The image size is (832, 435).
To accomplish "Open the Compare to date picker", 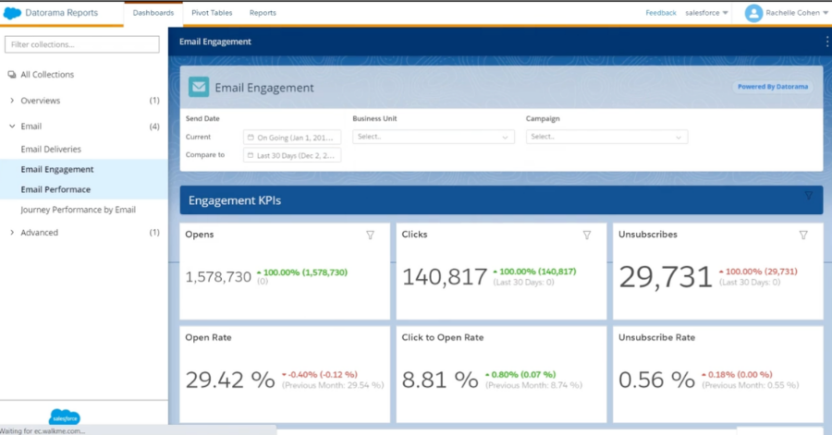I will (x=292, y=155).
